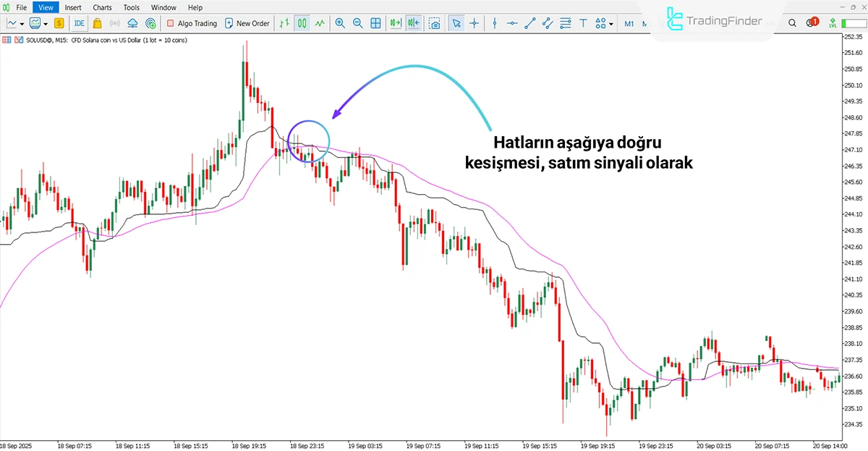868x451 pixels.
Task: Switch to the Insert menu
Action: click(73, 7)
